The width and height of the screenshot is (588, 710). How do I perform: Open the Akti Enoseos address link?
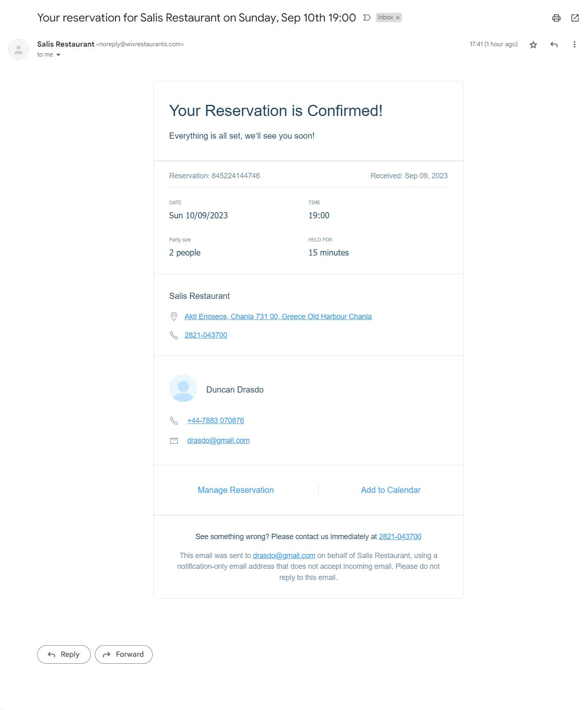click(278, 317)
